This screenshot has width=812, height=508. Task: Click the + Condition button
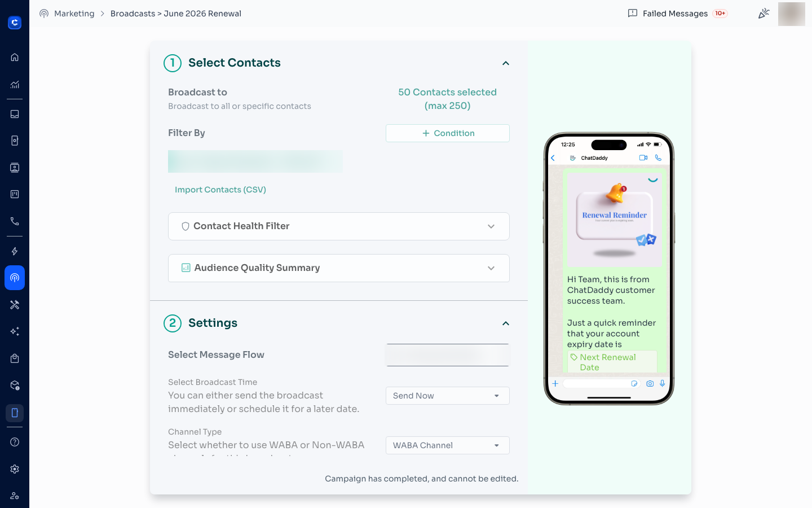(448, 133)
